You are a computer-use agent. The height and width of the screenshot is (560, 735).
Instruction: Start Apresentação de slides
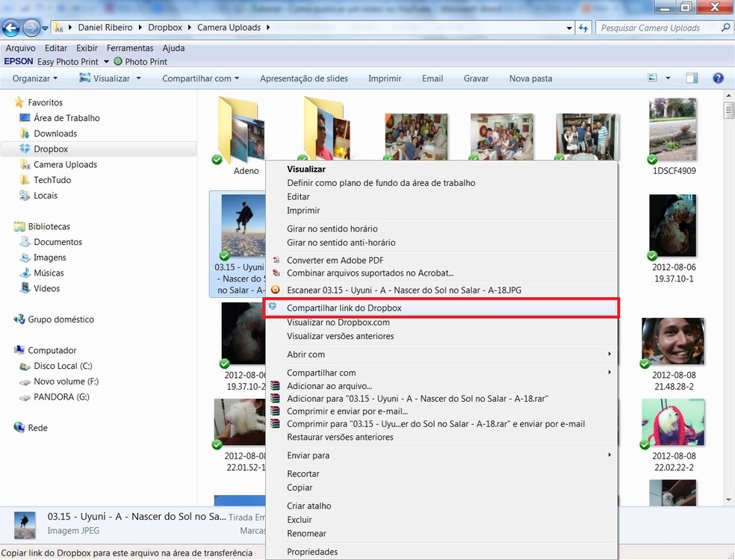point(304,78)
